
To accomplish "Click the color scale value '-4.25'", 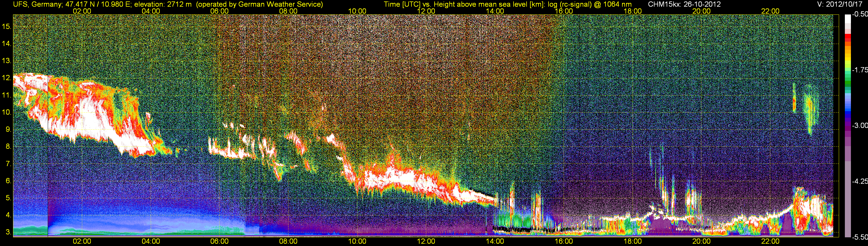I will [860, 181].
